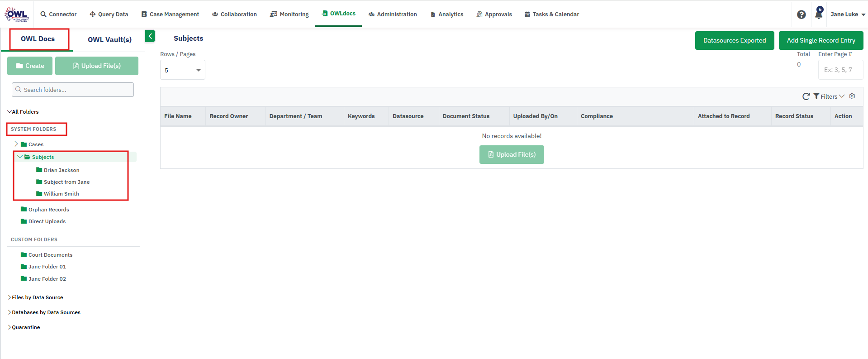868x359 pixels.
Task: Open Tasks & Calendar
Action: (x=552, y=14)
